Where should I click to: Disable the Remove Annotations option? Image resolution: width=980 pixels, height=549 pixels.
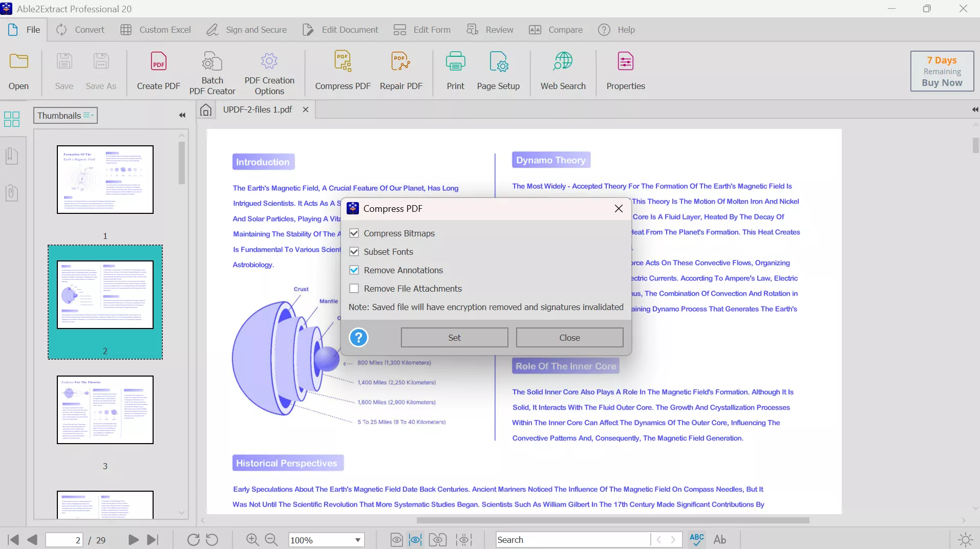(x=354, y=270)
